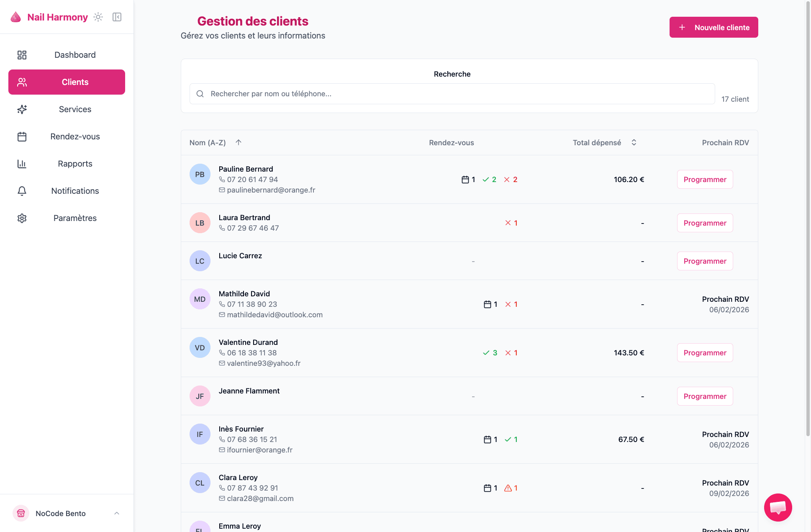The image size is (811, 532).
Task: Select Valentine Durand's avatar swatch
Action: click(x=200, y=347)
